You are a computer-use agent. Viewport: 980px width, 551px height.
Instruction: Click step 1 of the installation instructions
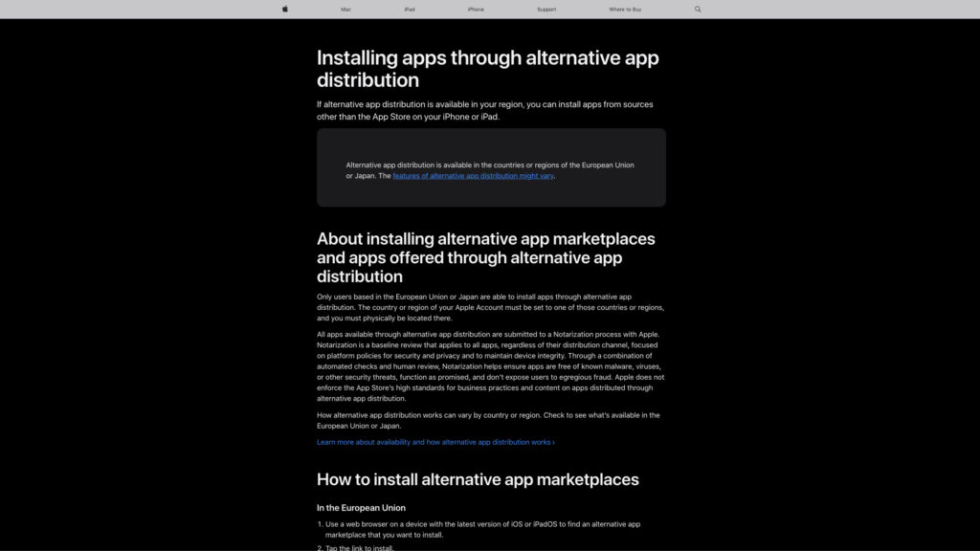coord(488,529)
